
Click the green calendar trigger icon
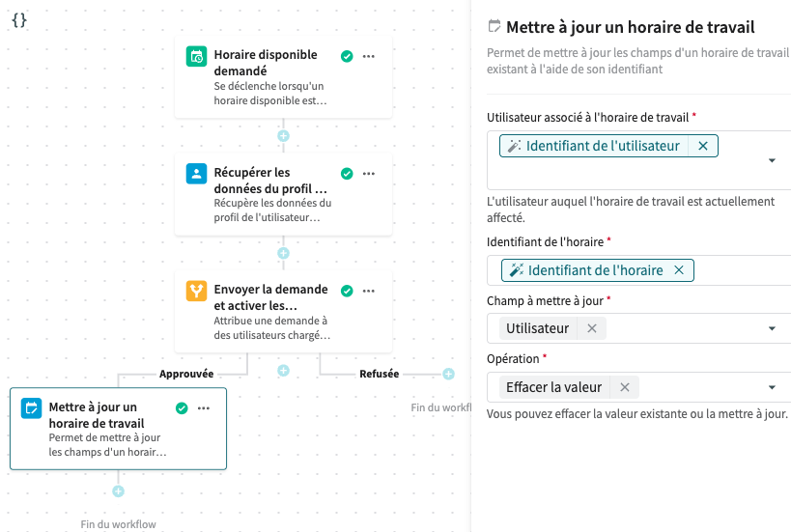click(x=196, y=57)
